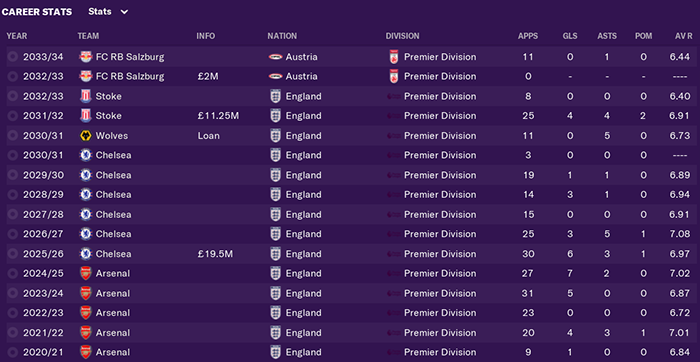The width and height of the screenshot is (700, 362).
Task: Click the England crest in Wolves row
Action: pos(275,136)
